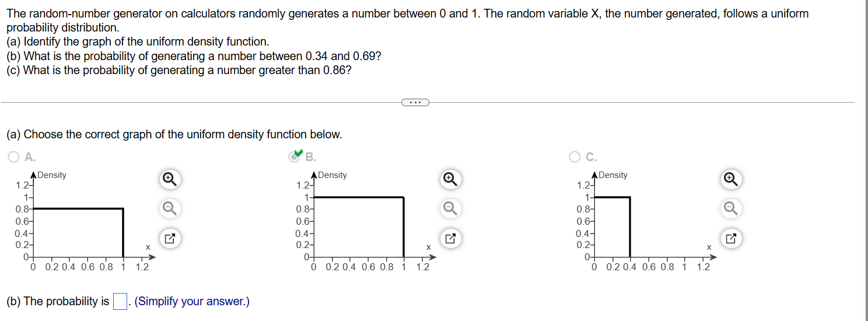Zoom in on graph C

coord(731,180)
